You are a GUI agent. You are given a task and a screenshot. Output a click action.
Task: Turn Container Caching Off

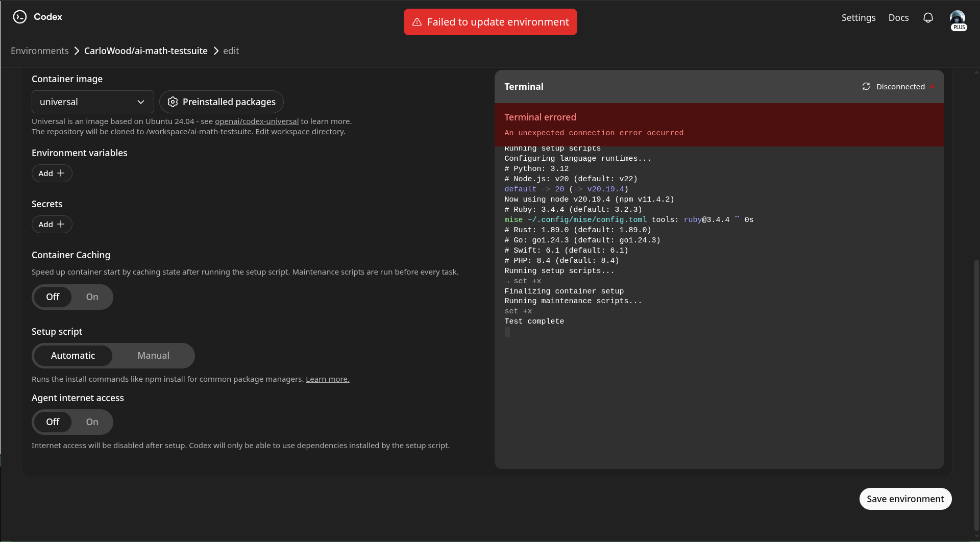click(x=53, y=297)
